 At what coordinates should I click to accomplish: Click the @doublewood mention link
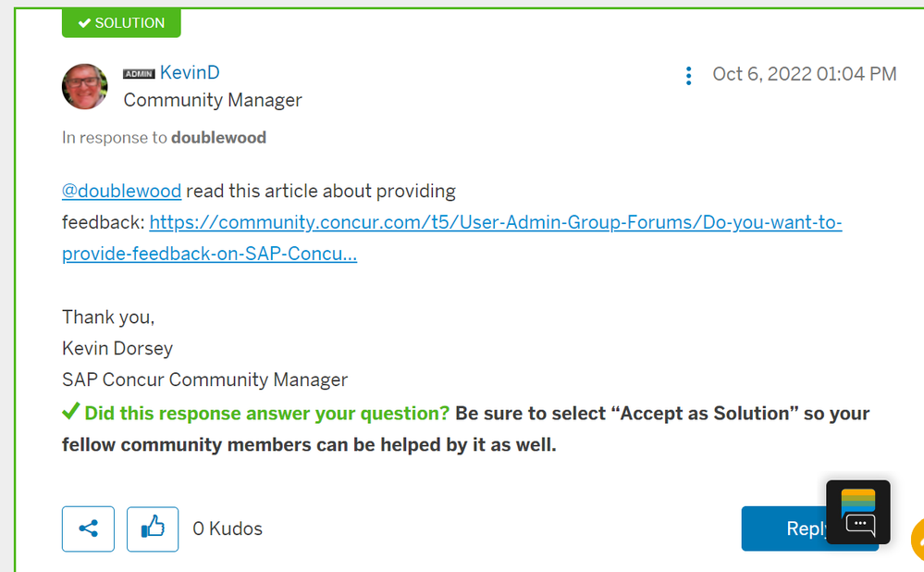click(121, 191)
